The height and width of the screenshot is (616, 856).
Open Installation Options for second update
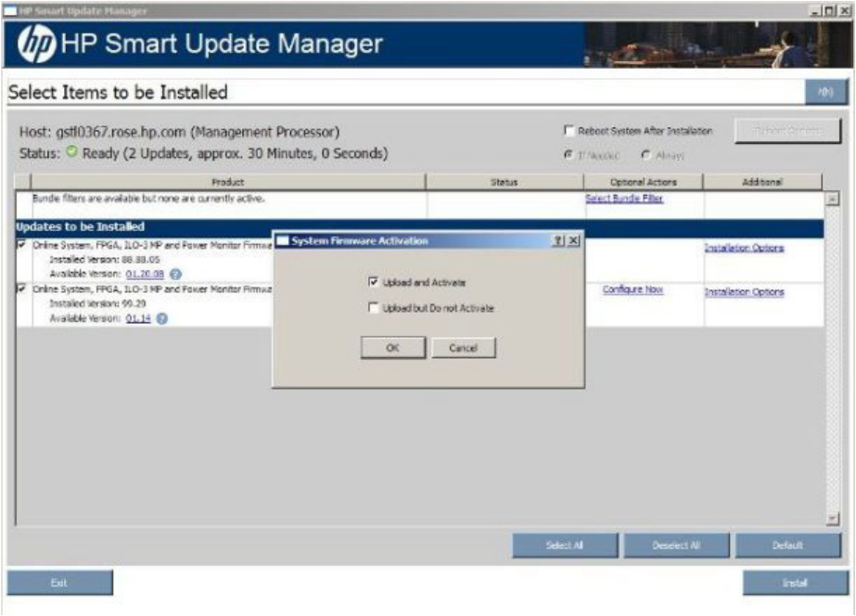pos(744,292)
